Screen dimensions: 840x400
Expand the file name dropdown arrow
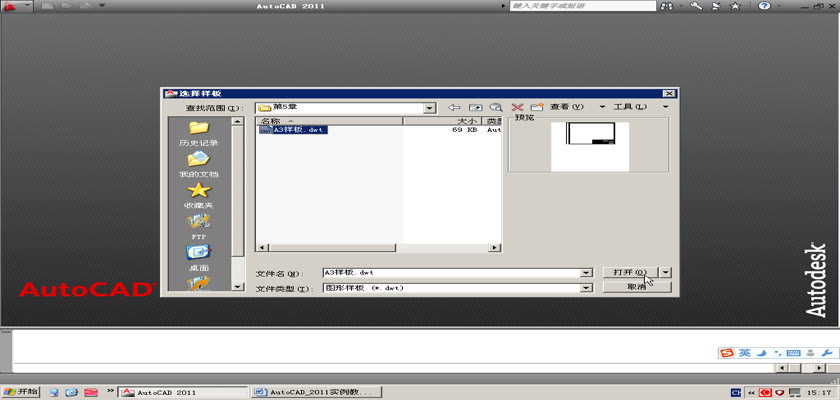[x=588, y=273]
